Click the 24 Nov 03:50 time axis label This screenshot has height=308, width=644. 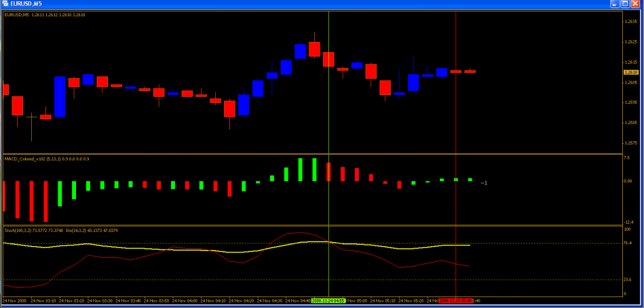point(157,301)
